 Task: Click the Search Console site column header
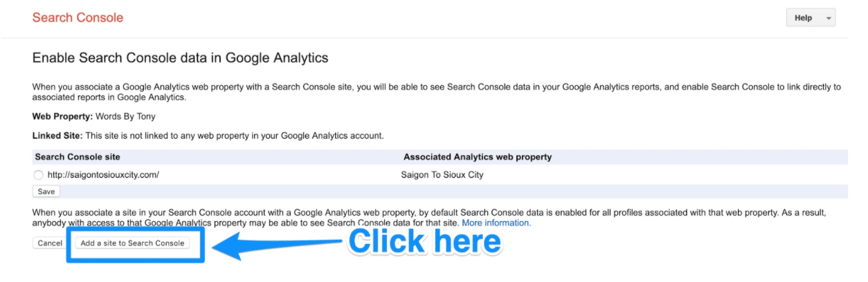pyautogui.click(x=78, y=157)
